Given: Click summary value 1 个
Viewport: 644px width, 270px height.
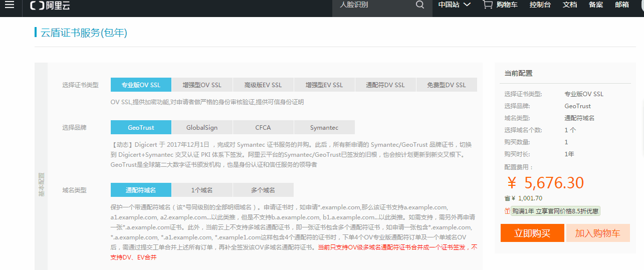Looking at the screenshot, I should pyautogui.click(x=570, y=130).
